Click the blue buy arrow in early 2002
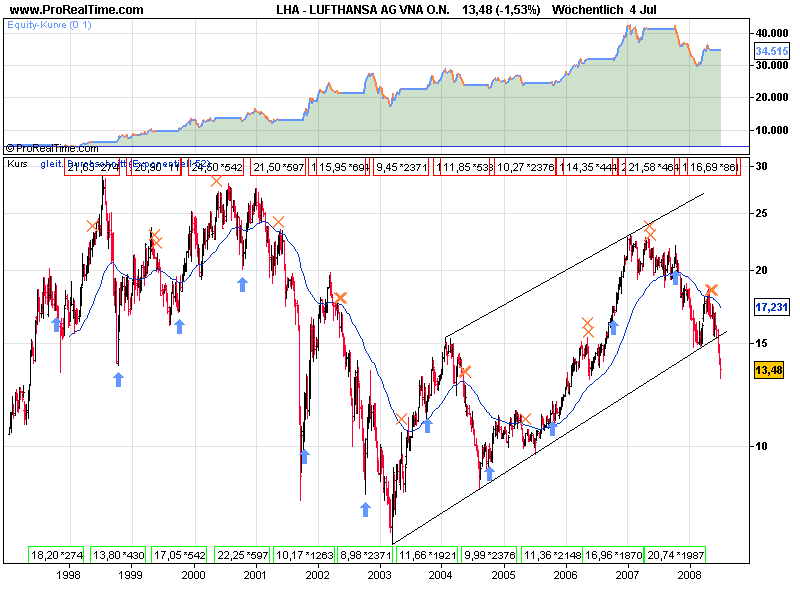 point(305,456)
